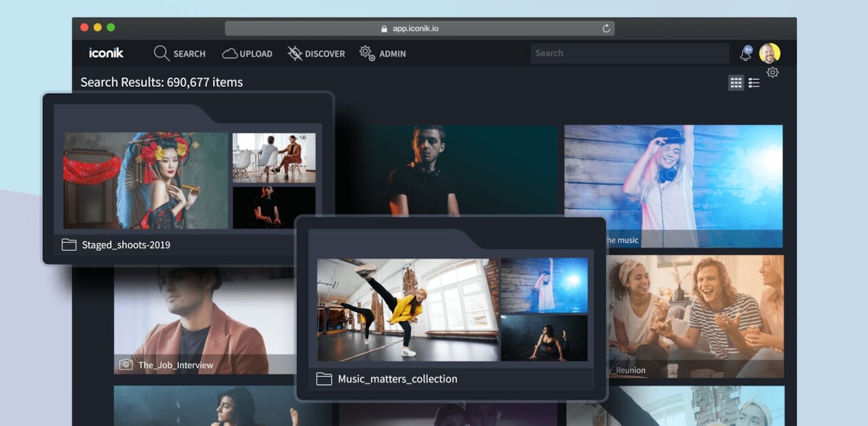Click into the top Search input field
Viewport: 868px width, 426px height.
point(629,54)
